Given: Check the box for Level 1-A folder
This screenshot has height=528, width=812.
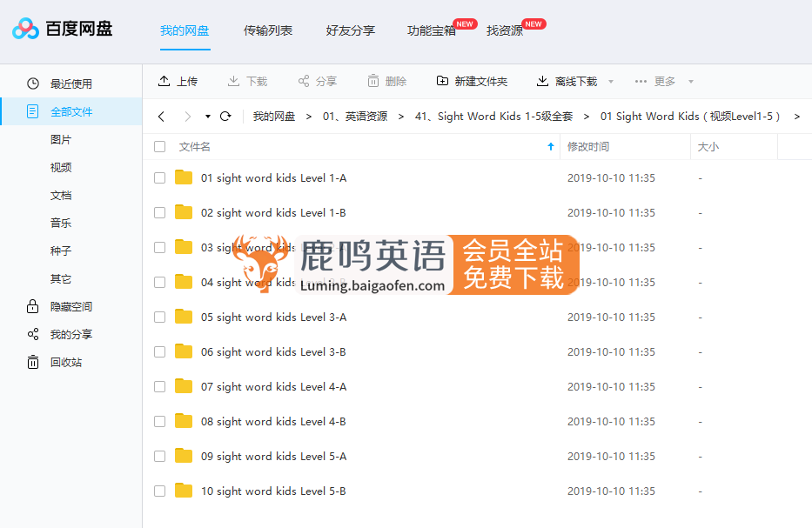Looking at the screenshot, I should [x=159, y=177].
